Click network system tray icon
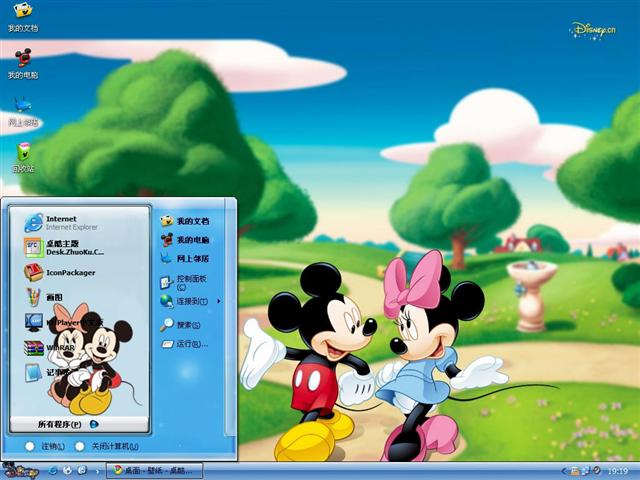The image size is (640, 480). [x=586, y=471]
